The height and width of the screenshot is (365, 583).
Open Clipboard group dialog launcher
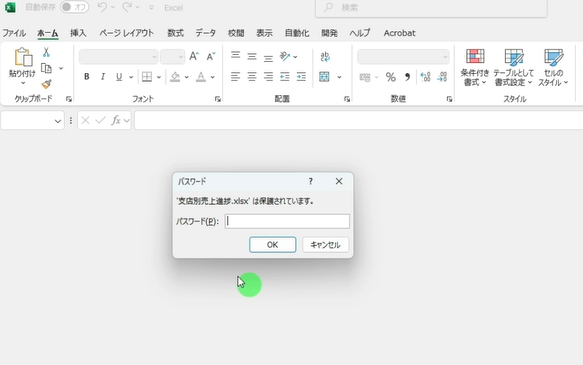[69, 99]
